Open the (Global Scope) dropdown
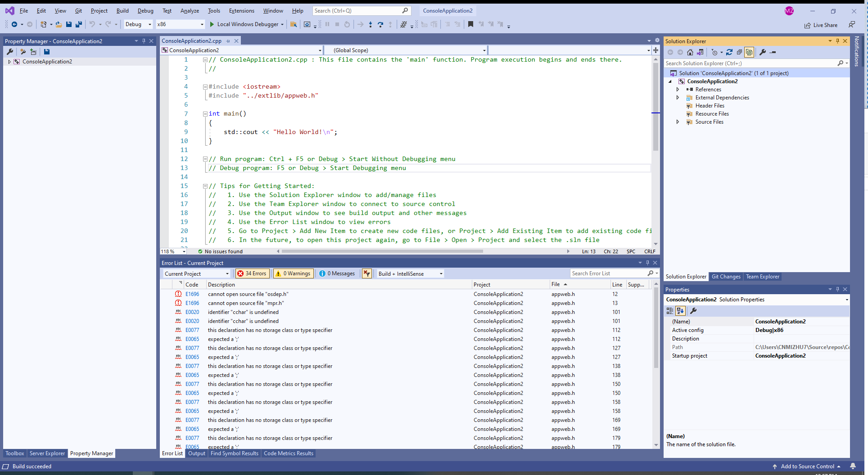Image resolution: width=868 pixels, height=475 pixels. pyautogui.click(x=406, y=50)
